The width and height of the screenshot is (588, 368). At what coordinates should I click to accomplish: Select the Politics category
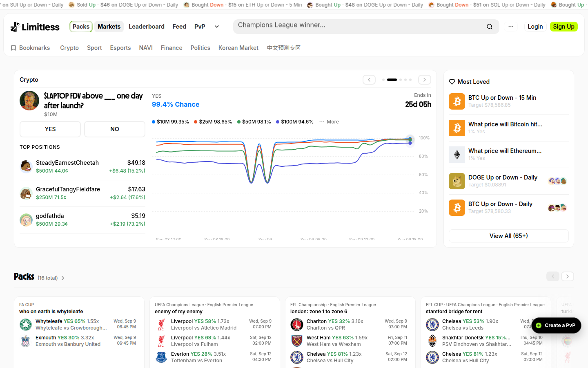pos(200,48)
